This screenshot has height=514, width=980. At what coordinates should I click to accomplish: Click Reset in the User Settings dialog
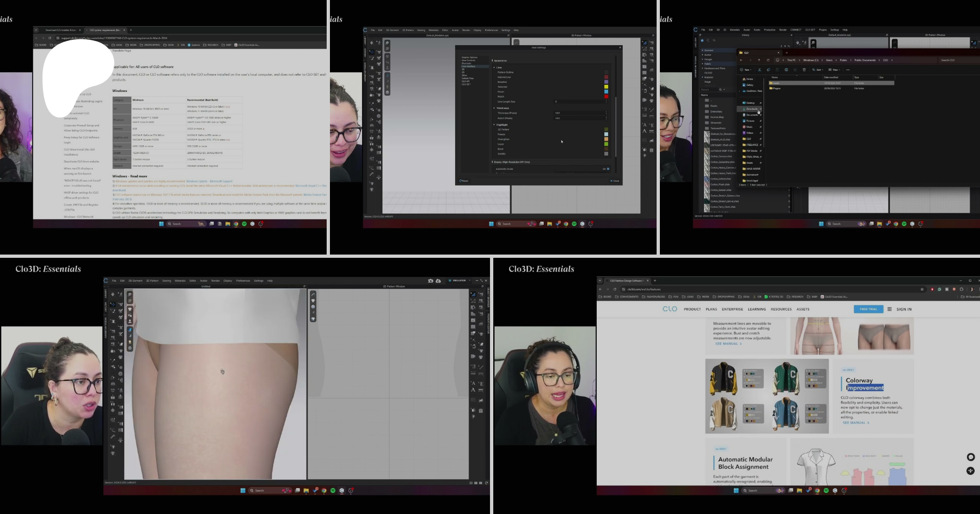click(x=464, y=181)
